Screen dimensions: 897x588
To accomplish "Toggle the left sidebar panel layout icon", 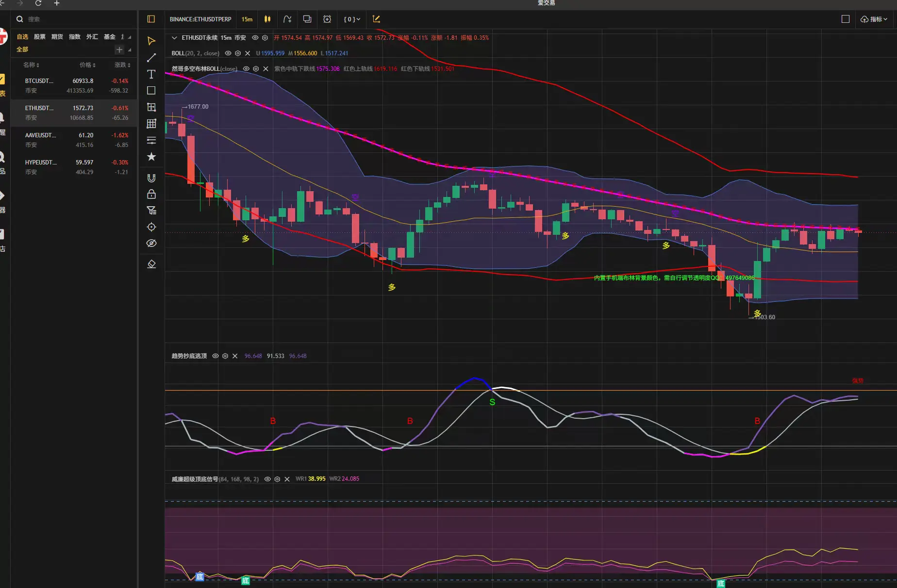I will (151, 19).
